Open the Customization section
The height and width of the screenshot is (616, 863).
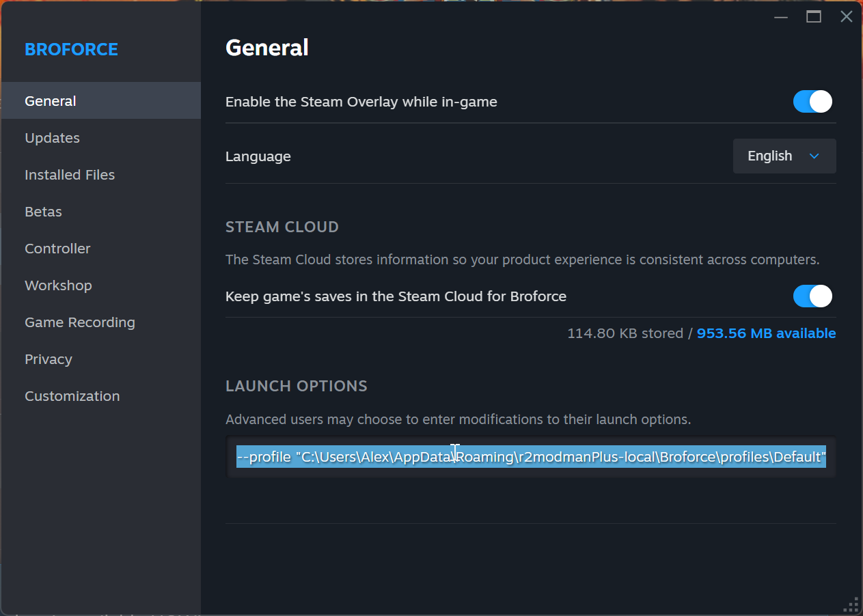click(x=72, y=396)
